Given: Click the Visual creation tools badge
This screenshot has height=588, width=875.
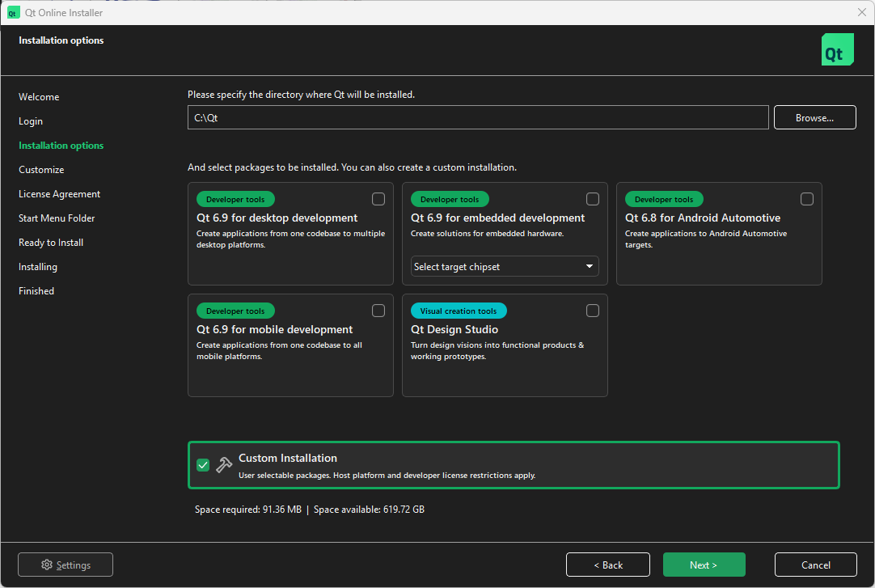Looking at the screenshot, I should click(x=459, y=311).
